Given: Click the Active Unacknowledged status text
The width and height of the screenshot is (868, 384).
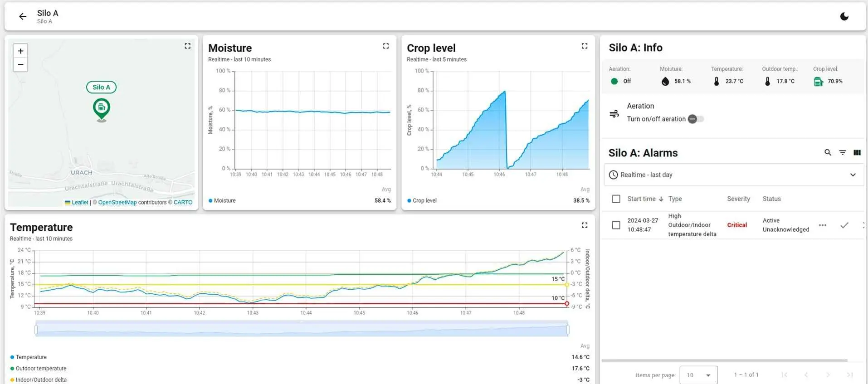Looking at the screenshot, I should pos(785,225).
